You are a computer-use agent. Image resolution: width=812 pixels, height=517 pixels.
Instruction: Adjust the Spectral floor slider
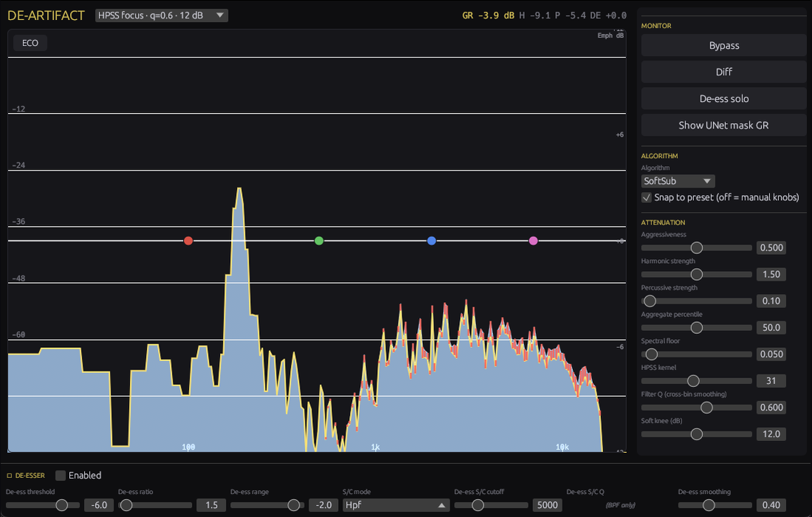point(697,355)
